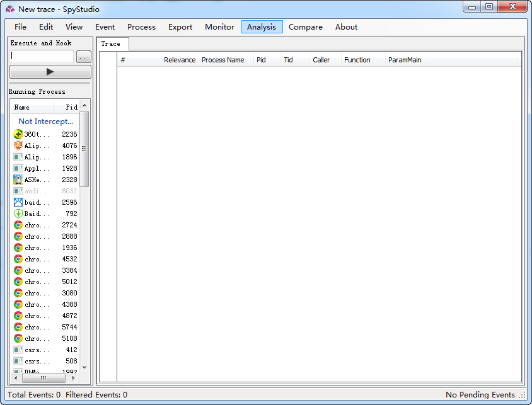Click the Appl process icon for PID 1928
The width and height of the screenshot is (532, 405).
pos(18,168)
